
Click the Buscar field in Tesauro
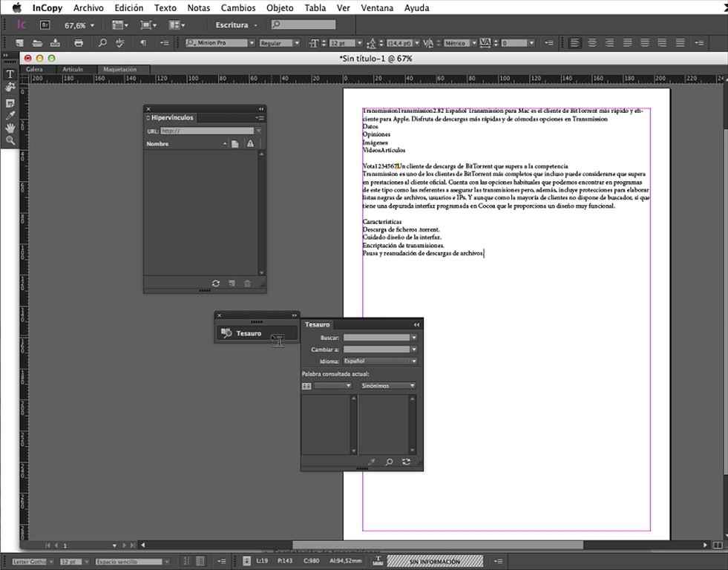coord(376,338)
